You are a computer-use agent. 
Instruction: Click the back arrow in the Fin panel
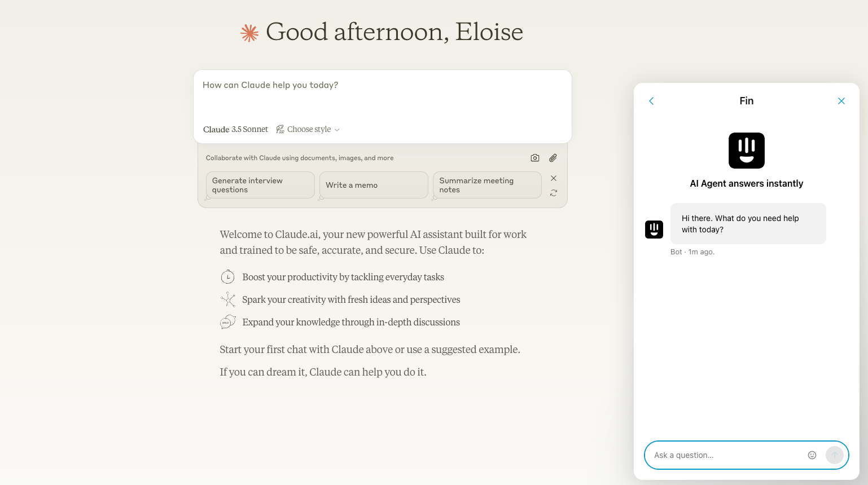pos(651,101)
